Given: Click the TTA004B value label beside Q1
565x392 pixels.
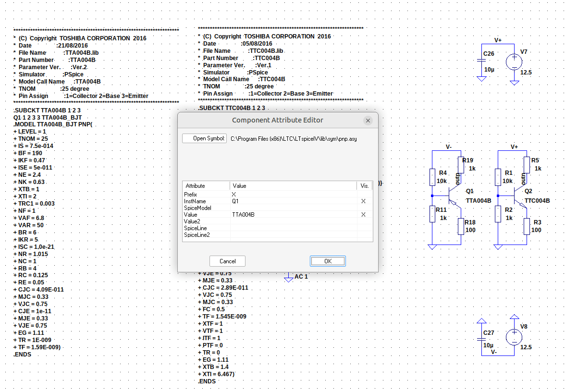Looking at the screenshot, I should click(x=479, y=201).
